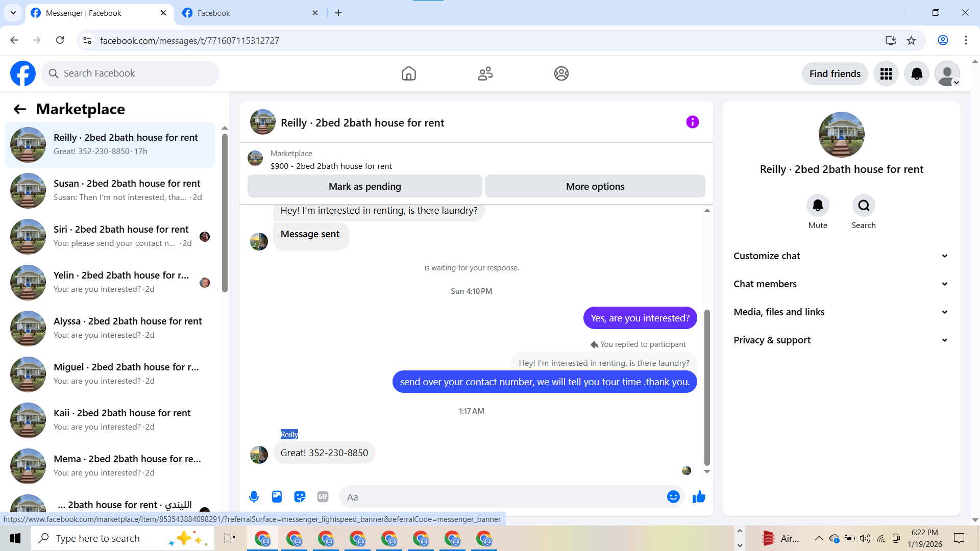Open the sticker picker icon

[x=300, y=496]
